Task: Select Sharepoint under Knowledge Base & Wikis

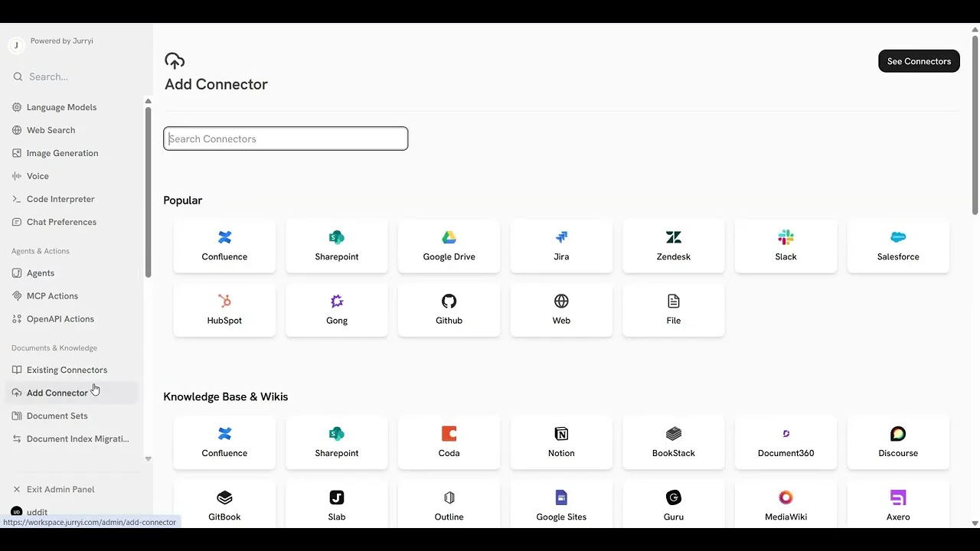Action: 337,442
